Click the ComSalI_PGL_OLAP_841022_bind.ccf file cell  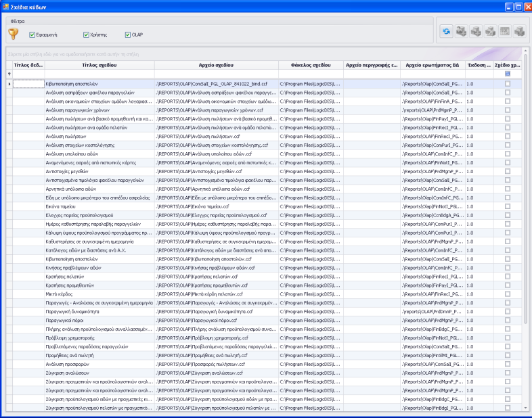tap(217, 84)
